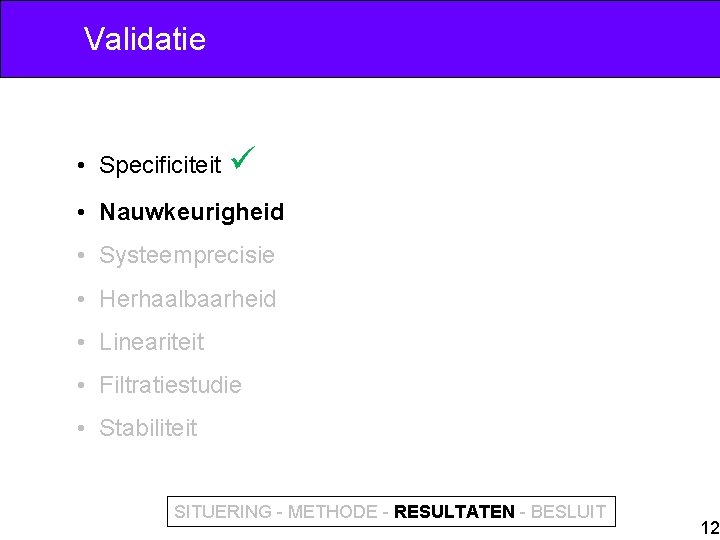Click the Herhaalbaarheid list entry
The height and width of the screenshot is (540, 720).
[187, 299]
